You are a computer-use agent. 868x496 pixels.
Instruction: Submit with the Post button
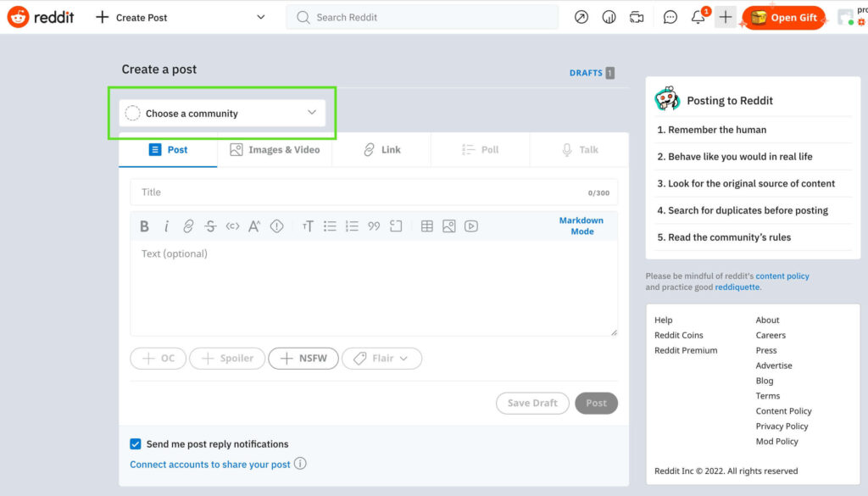click(x=596, y=403)
